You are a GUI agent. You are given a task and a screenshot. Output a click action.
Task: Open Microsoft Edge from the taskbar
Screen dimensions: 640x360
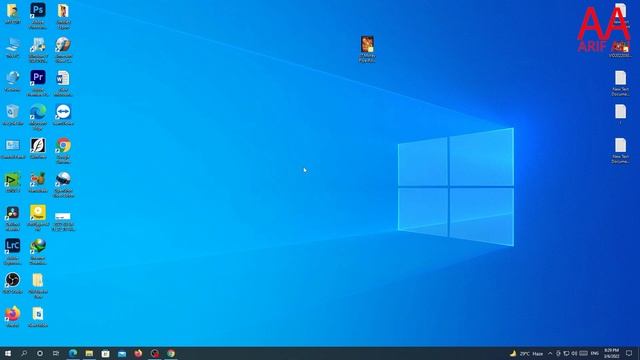[x=73, y=353]
